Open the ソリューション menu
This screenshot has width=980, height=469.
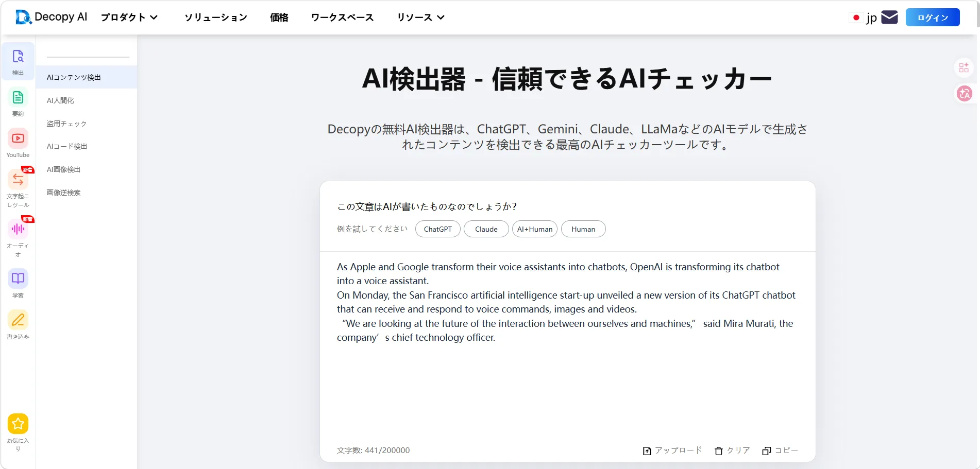[216, 18]
